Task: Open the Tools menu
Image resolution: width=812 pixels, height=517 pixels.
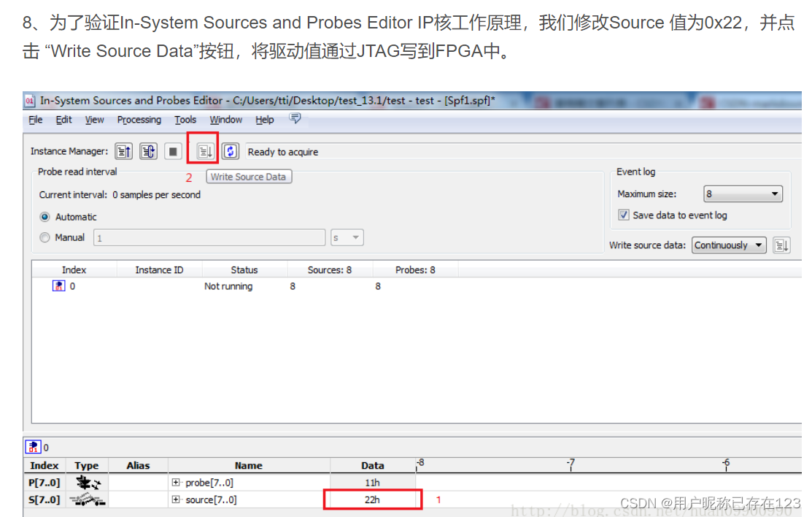Action: pyautogui.click(x=185, y=120)
